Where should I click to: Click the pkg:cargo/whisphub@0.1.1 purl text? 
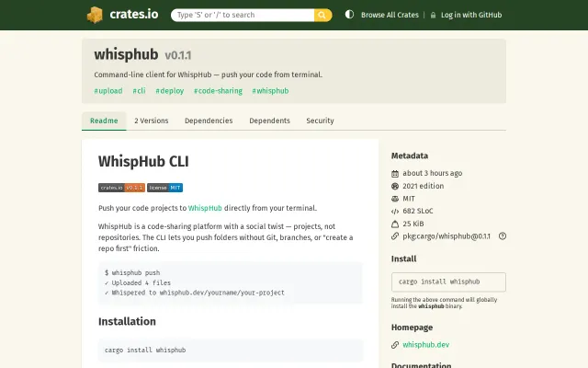(447, 236)
